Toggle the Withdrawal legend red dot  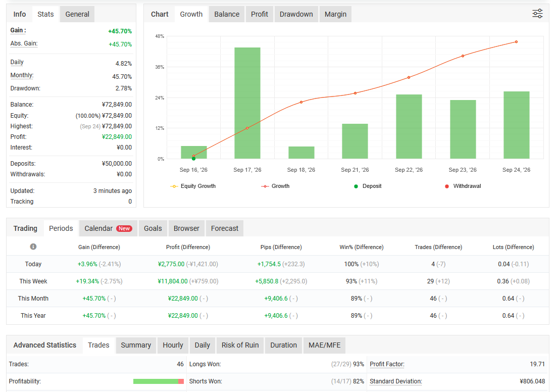pos(447,186)
